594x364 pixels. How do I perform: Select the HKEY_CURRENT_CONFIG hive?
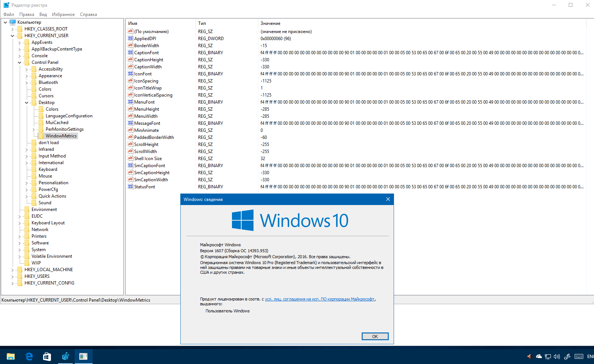tap(49, 283)
